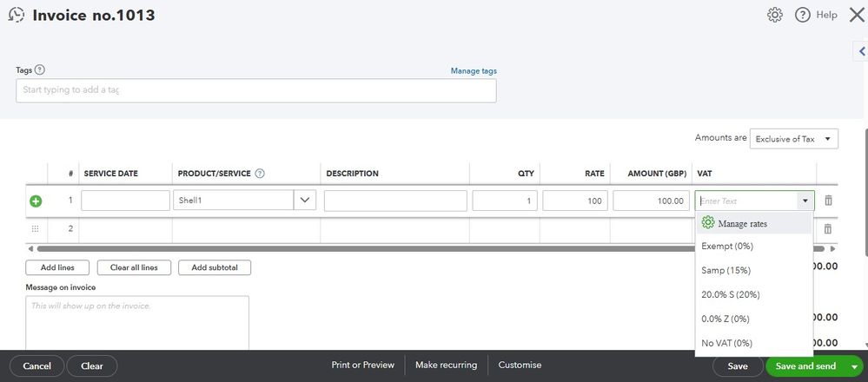Select Exempt (0%) VAT rate
This screenshot has height=382, width=868.
(754, 247)
